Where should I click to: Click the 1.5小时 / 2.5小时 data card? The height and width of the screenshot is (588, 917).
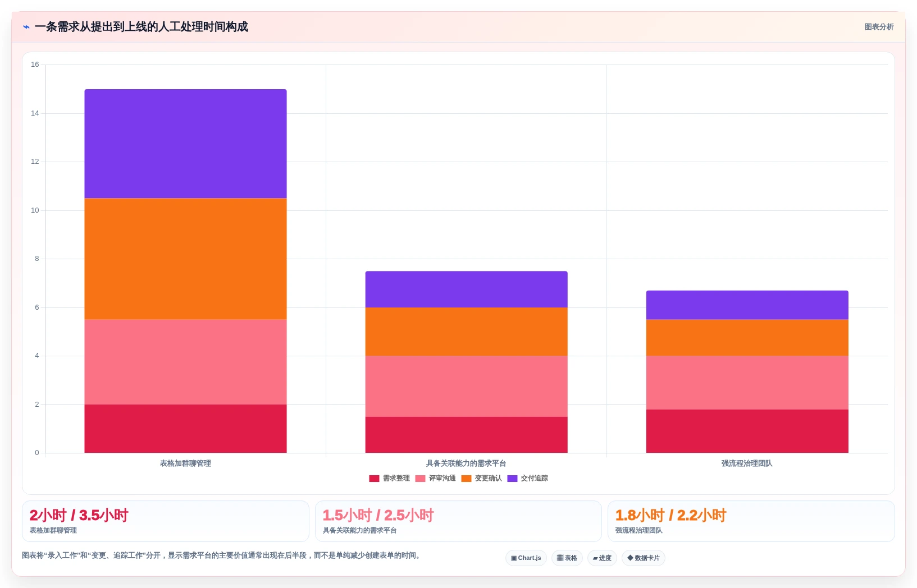point(458,521)
